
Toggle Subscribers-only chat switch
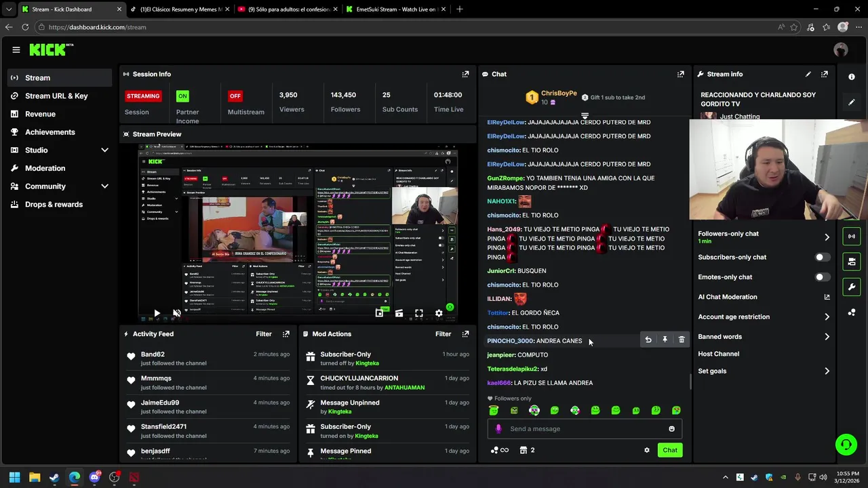(x=822, y=257)
